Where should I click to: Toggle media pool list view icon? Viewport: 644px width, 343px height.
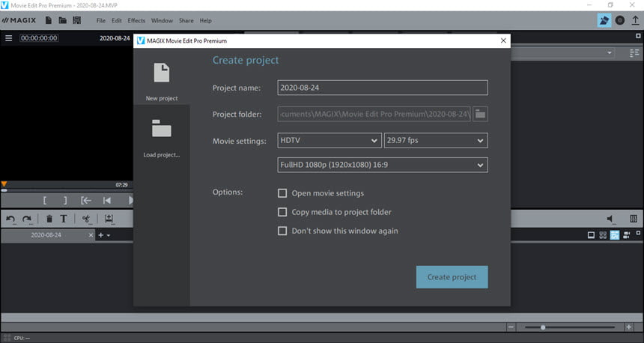pyautogui.click(x=634, y=53)
